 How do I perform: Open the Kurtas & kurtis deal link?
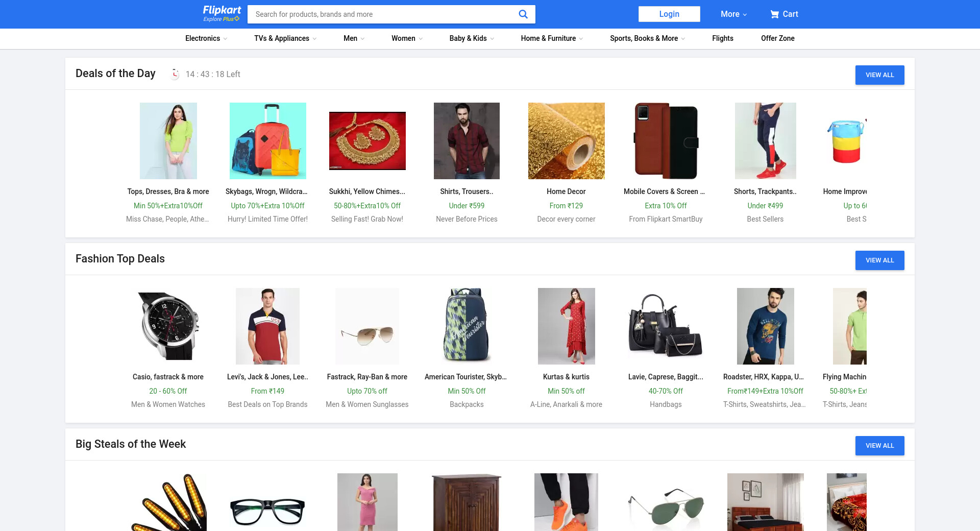(x=566, y=377)
